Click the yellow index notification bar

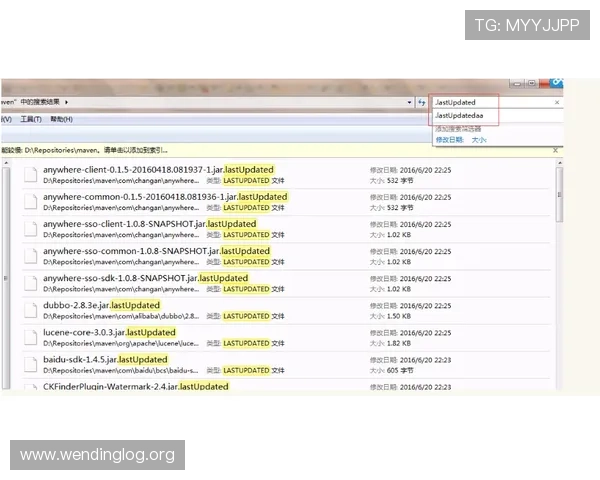click(200, 149)
